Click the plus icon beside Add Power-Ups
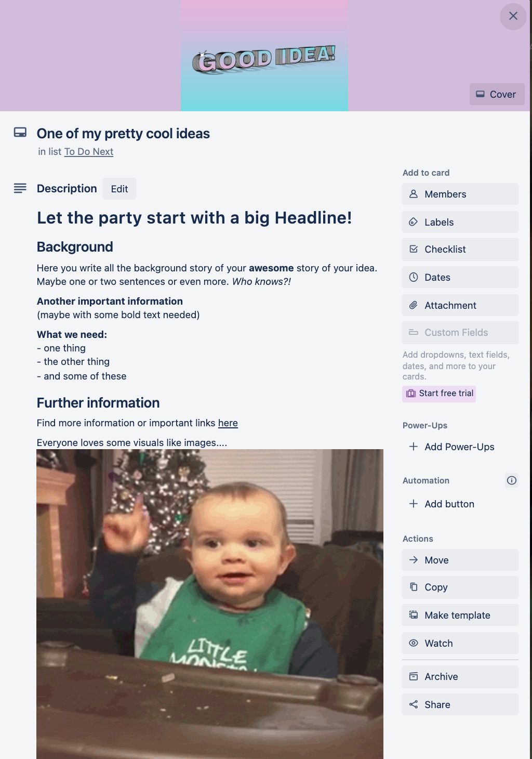This screenshot has width=532, height=759. click(414, 447)
